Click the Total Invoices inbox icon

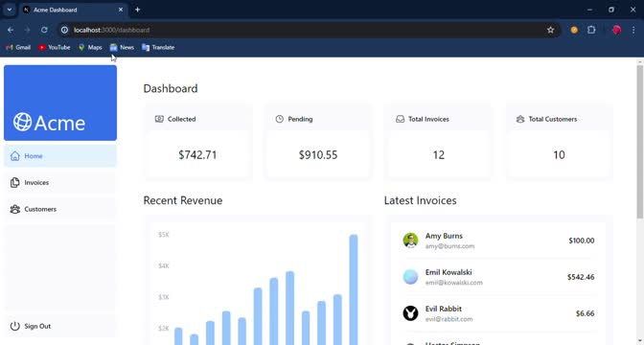tap(400, 119)
